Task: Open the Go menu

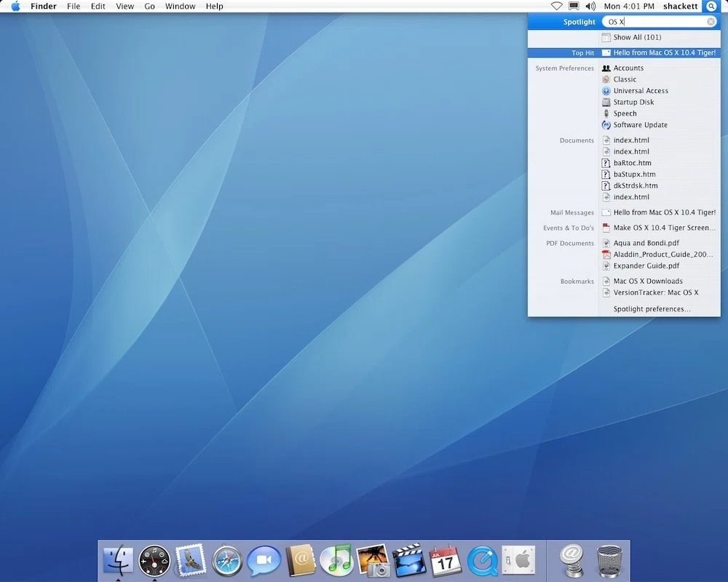Action: pos(149,6)
